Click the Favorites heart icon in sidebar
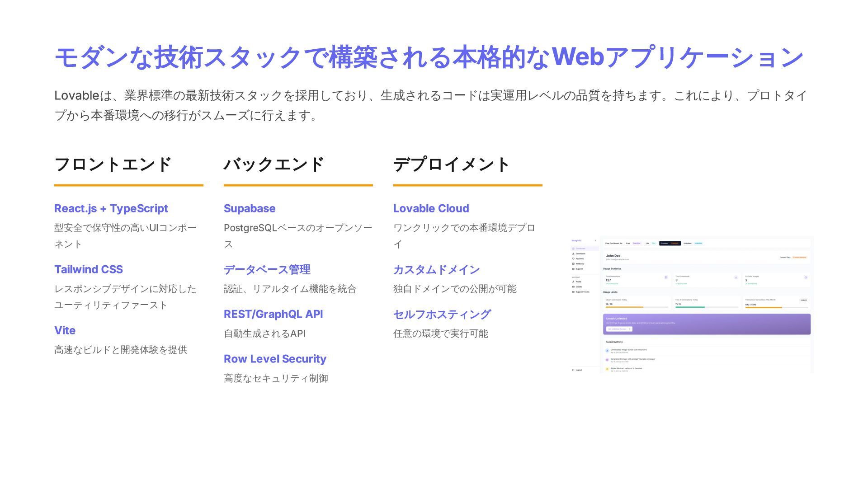Image resolution: width=868 pixels, height=498 pixels. [x=573, y=258]
